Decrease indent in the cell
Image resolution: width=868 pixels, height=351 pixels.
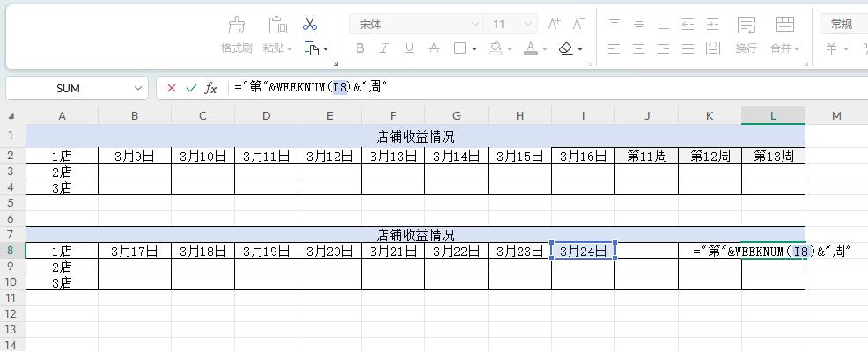click(688, 24)
